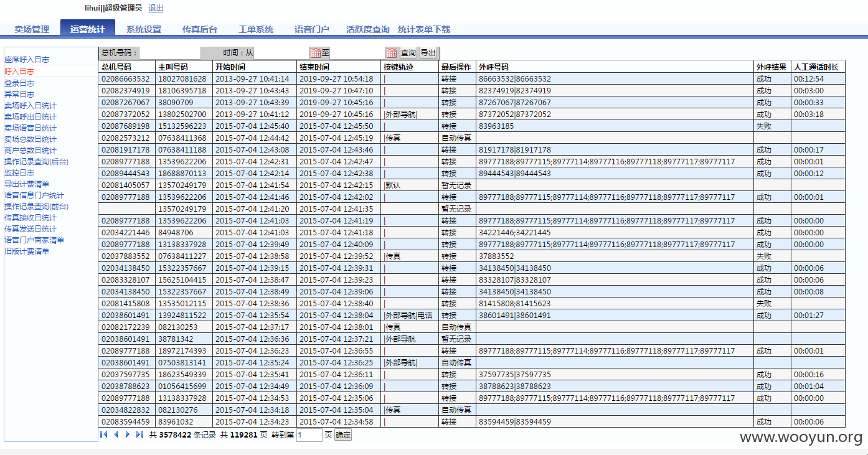
Task: Select 呼入日志 sidebar link
Action: [19, 72]
